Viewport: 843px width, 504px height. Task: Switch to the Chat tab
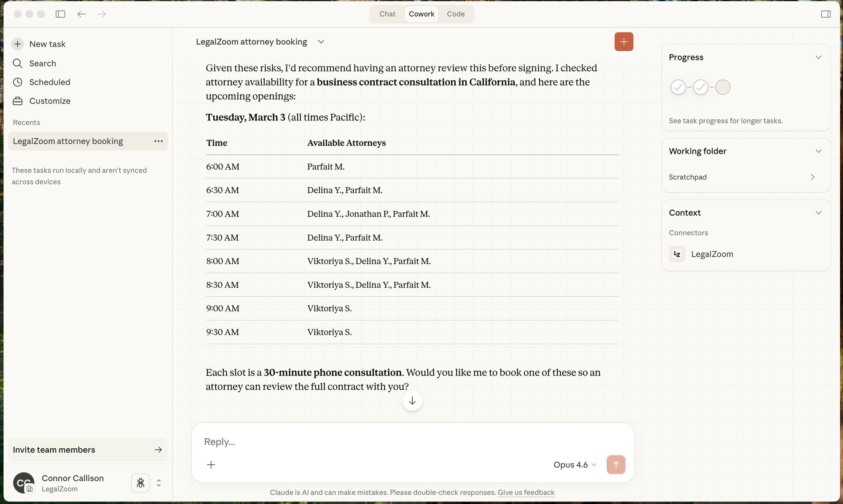pyautogui.click(x=387, y=14)
